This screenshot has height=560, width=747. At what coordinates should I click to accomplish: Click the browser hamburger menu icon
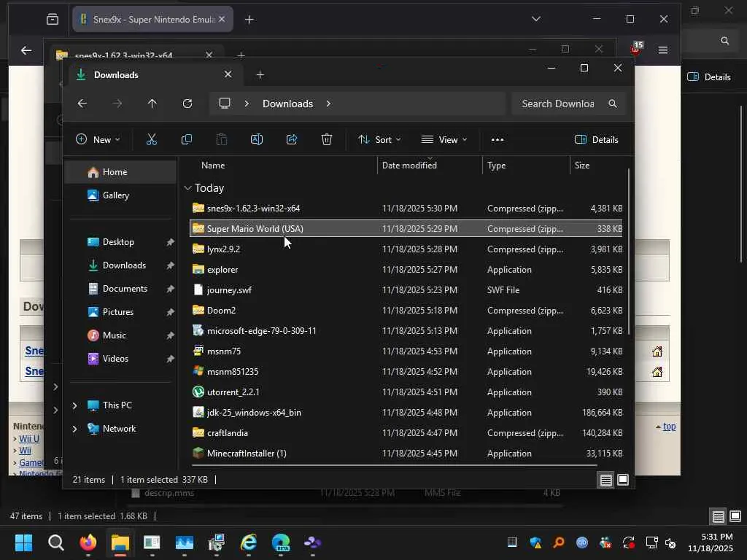[x=662, y=50]
